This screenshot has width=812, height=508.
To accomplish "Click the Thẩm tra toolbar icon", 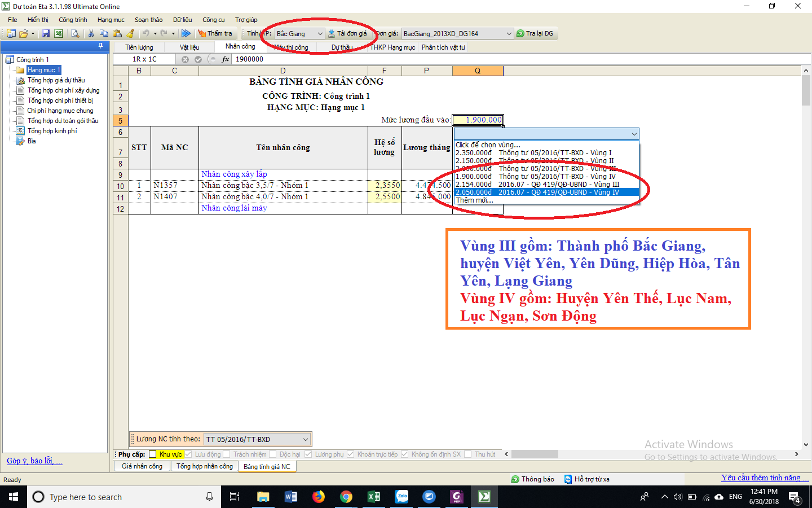I will (x=215, y=34).
